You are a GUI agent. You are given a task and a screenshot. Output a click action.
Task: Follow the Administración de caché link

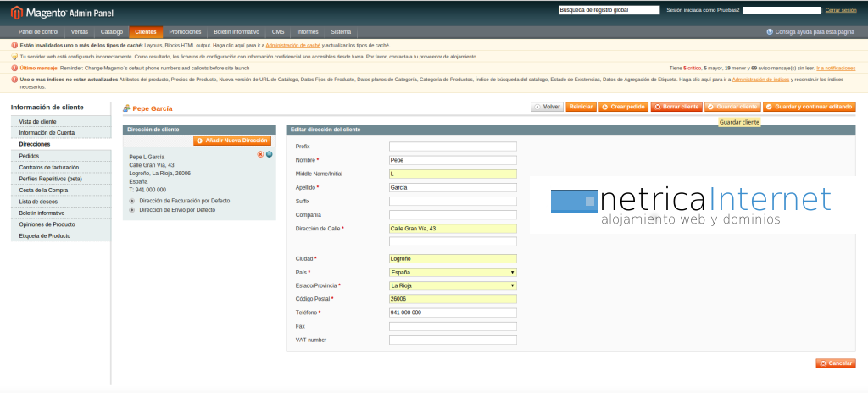292,46
